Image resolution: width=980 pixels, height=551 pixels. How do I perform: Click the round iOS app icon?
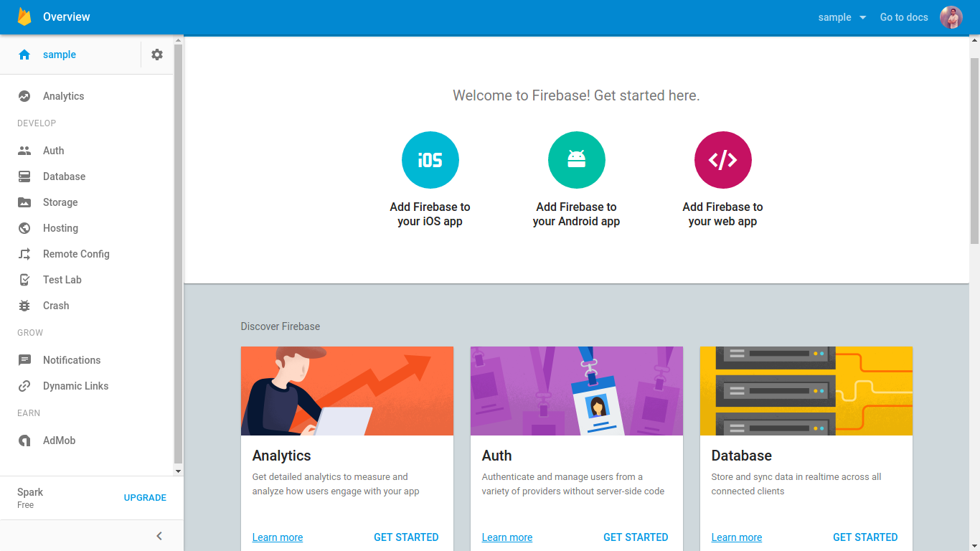(430, 160)
